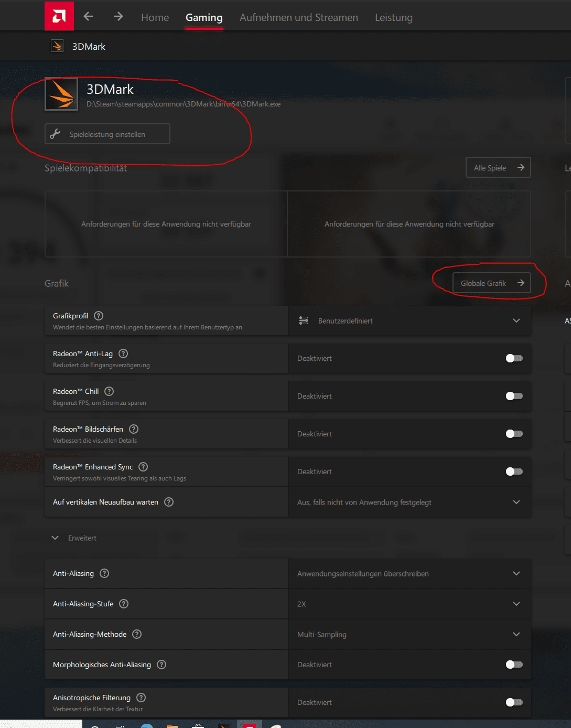Turn on Radeon Enhanced Sync switch

click(x=514, y=472)
